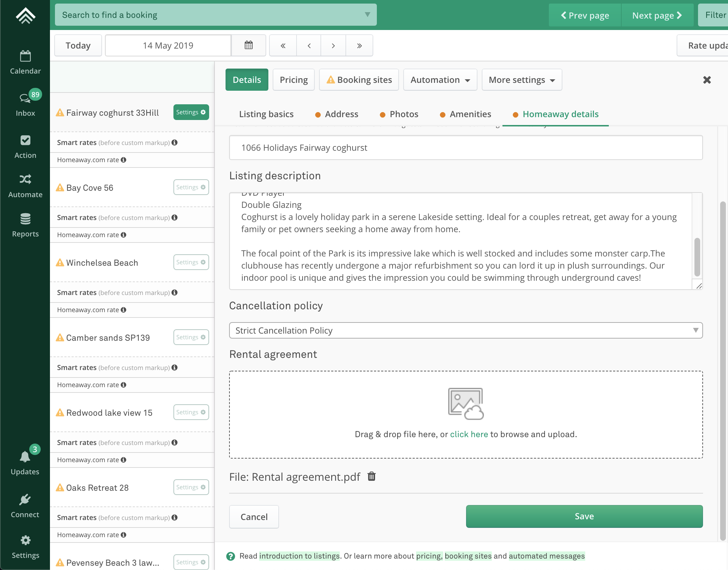Open the Connect plug icon
The width and height of the screenshot is (728, 570).
(25, 506)
